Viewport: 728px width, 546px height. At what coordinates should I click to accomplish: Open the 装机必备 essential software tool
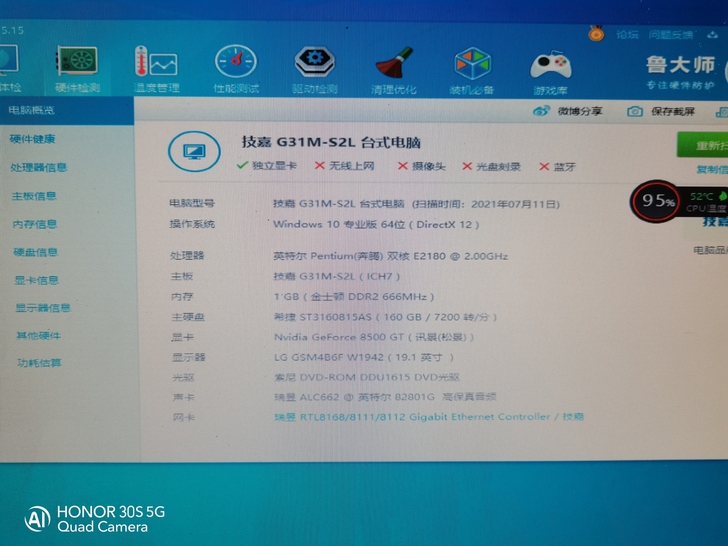(x=472, y=71)
